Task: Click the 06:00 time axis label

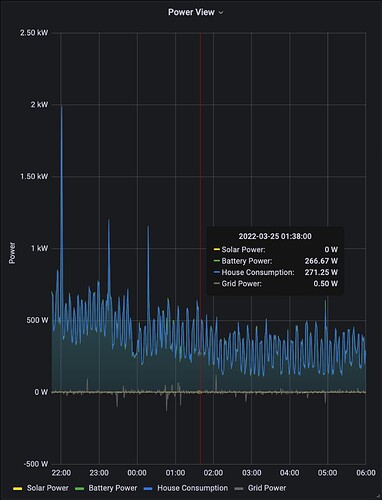Action: click(366, 473)
